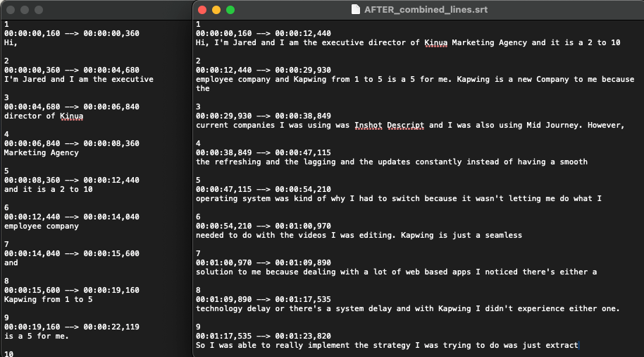Click the AFTER_combined_lines.srt window title
The height and width of the screenshot is (357, 644).
426,9
